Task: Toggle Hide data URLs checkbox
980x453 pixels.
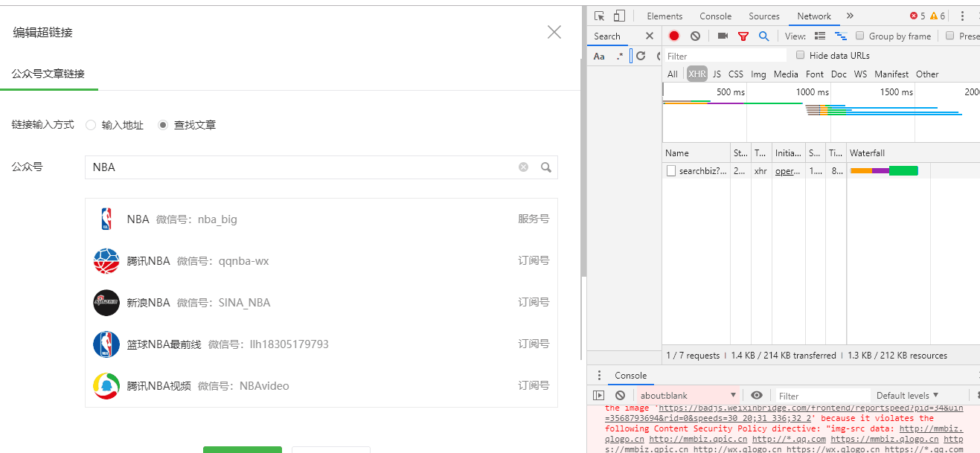Action: pos(801,55)
